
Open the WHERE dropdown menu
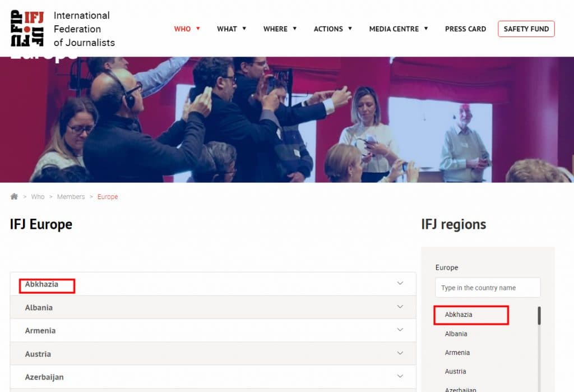280,29
